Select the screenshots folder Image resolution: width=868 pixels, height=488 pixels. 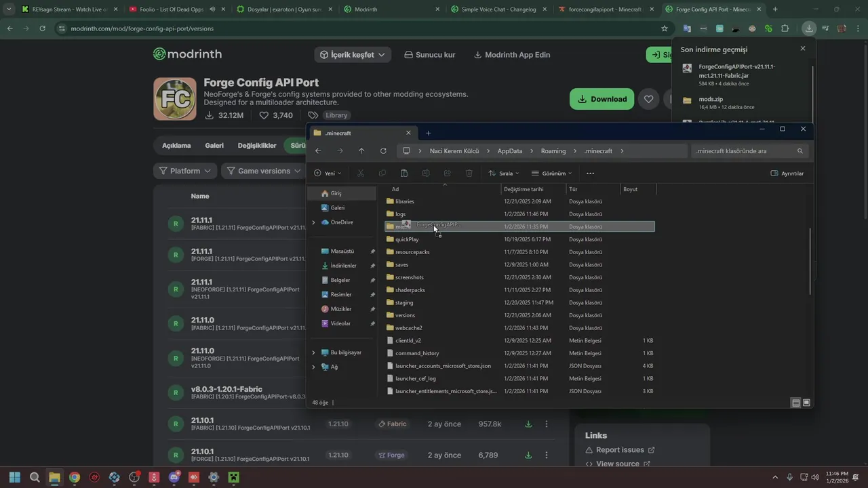410,277
